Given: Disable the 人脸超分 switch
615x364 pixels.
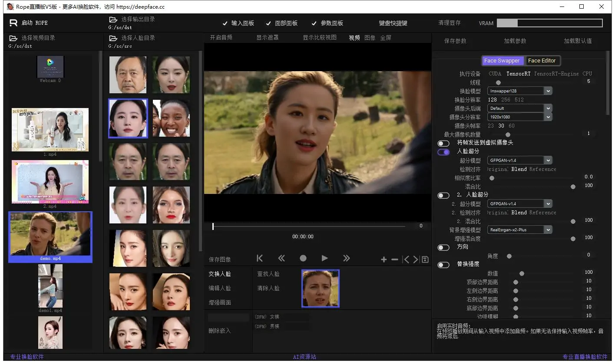Looking at the screenshot, I should (443, 152).
